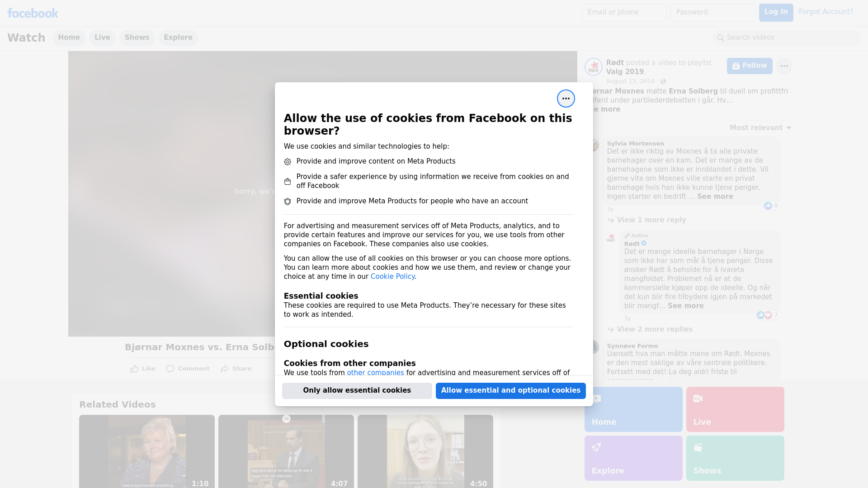Click Rødt small avatar in author reply

611,238
